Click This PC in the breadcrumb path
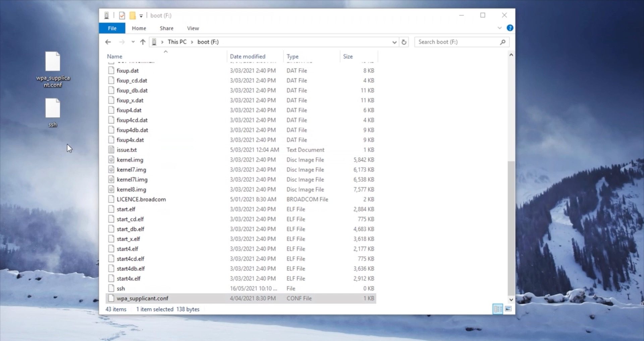 (177, 42)
